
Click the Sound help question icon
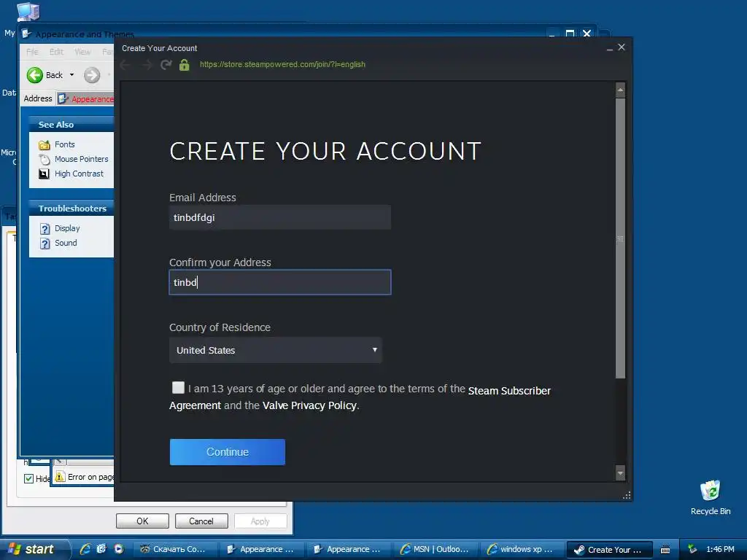(44, 244)
